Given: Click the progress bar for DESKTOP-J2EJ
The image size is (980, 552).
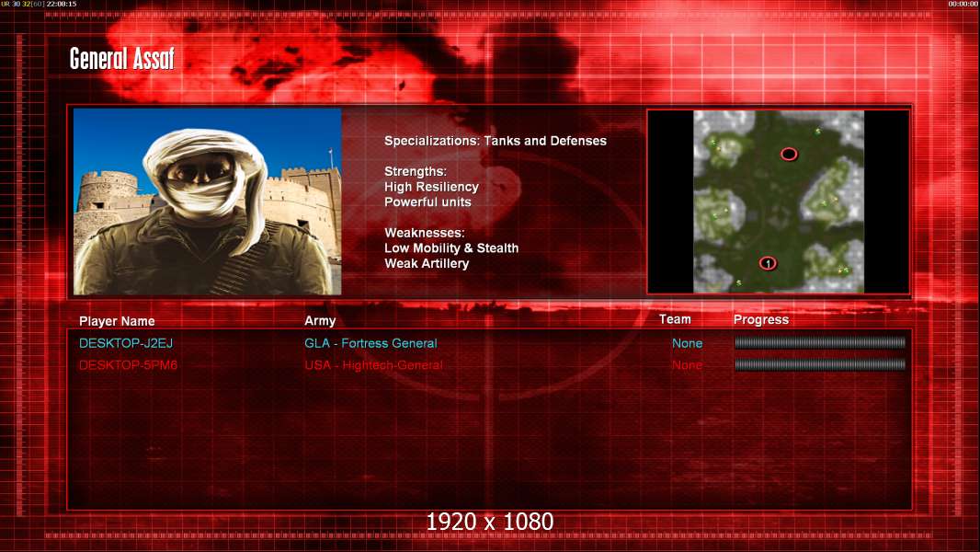Looking at the screenshot, I should (820, 342).
